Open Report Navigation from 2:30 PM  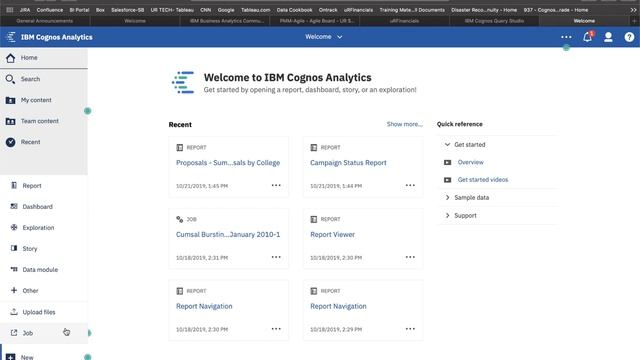204,306
